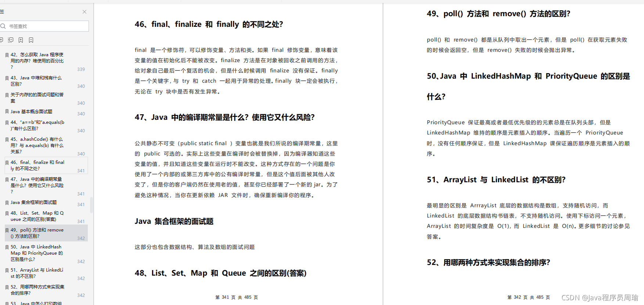The width and height of the screenshot is (644, 305).
Task: Open bookmark 45、a.hashCode() 有什么用
Action: (46, 146)
